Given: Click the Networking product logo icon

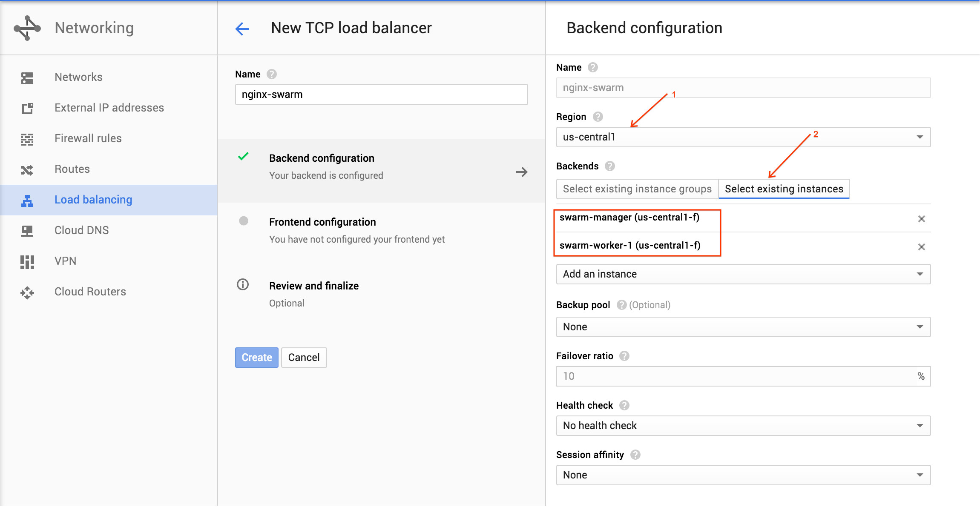Looking at the screenshot, I should click(x=27, y=28).
